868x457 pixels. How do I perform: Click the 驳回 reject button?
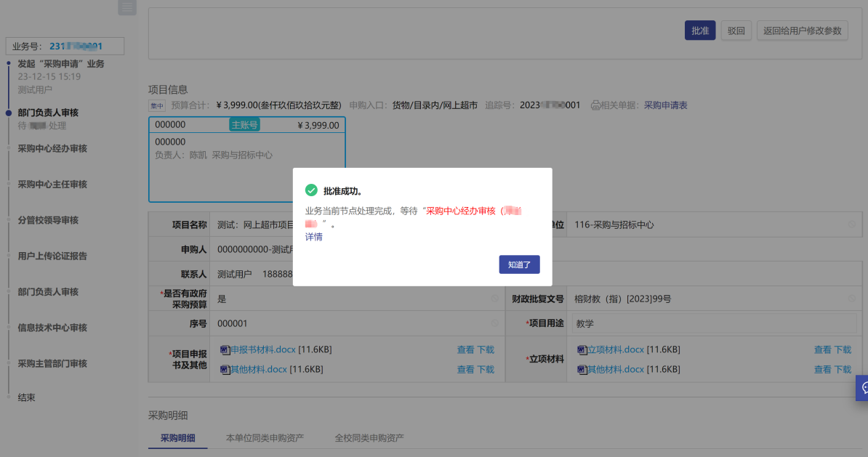point(736,31)
